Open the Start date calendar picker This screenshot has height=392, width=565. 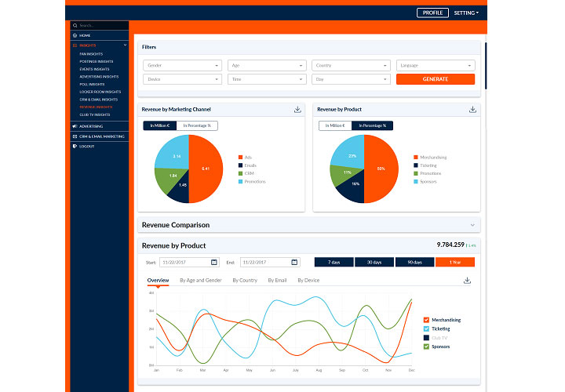tap(213, 262)
